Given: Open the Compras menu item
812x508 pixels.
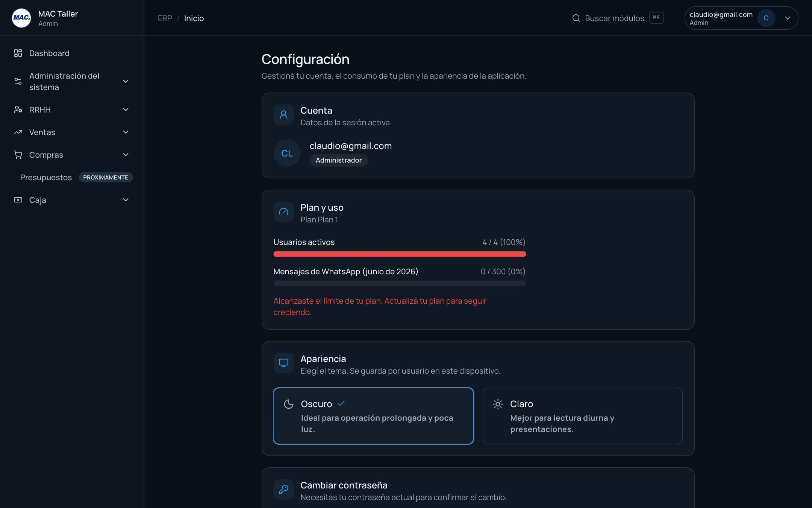Looking at the screenshot, I should pos(72,155).
